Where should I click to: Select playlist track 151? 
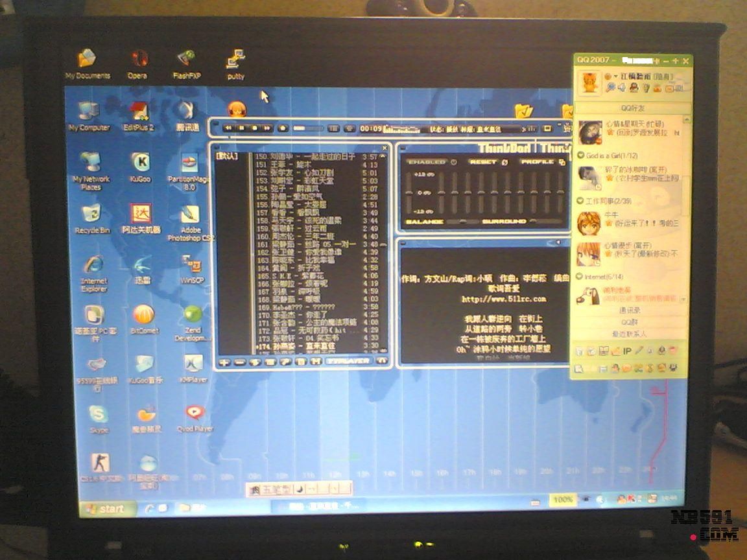317,165
